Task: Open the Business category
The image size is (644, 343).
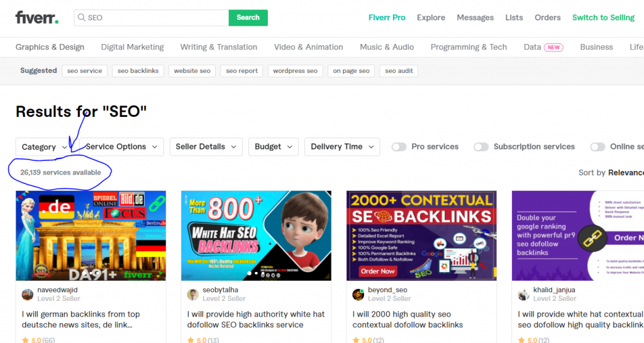Action: [x=596, y=46]
